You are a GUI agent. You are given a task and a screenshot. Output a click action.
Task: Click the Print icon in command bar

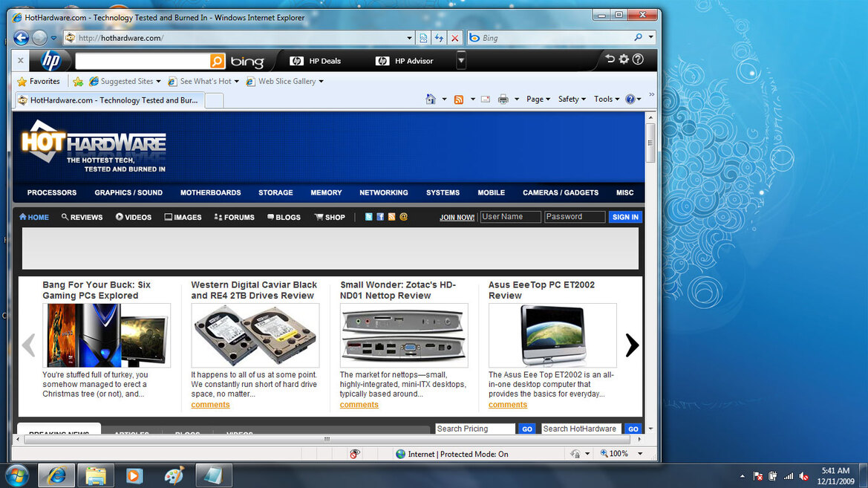coord(503,99)
